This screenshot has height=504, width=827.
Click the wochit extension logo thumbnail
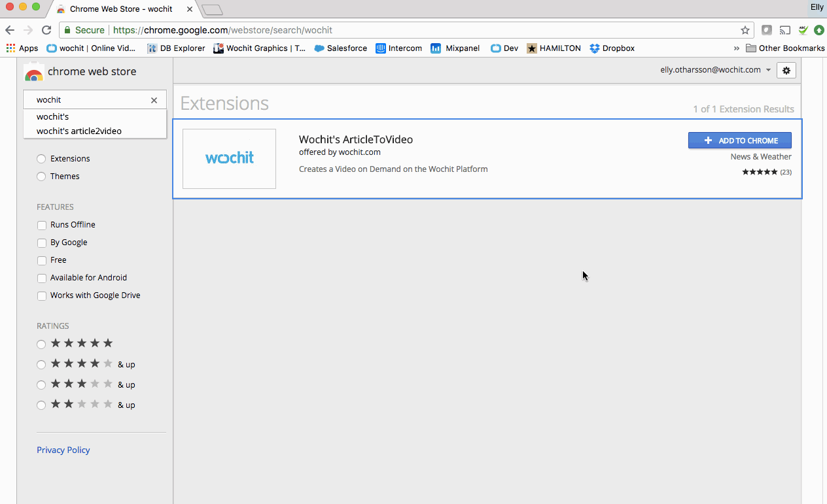229,159
